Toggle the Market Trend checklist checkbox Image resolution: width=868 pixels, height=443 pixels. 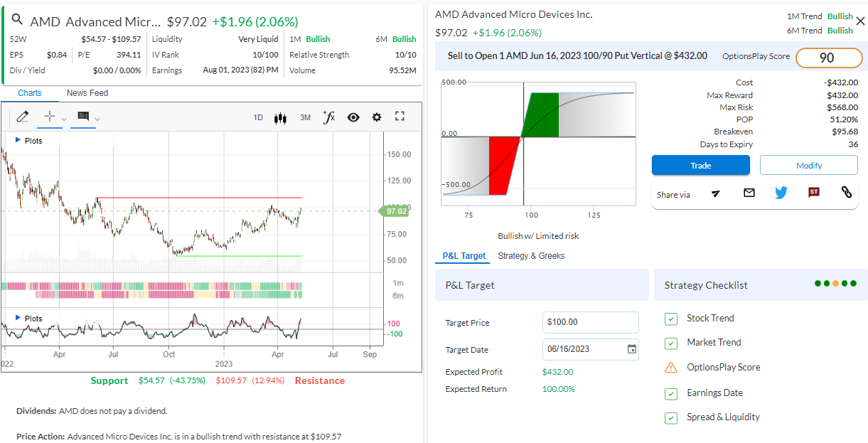pyautogui.click(x=671, y=343)
